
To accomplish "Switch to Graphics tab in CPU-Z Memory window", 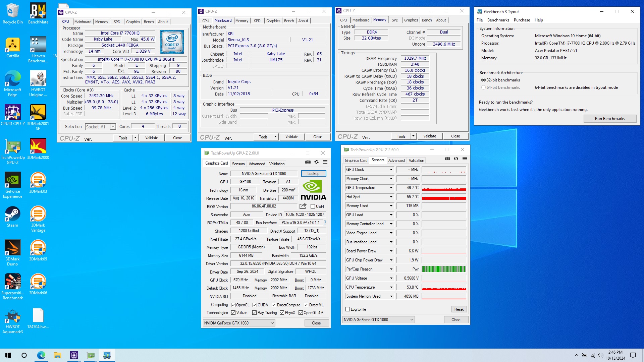I will click(411, 20).
